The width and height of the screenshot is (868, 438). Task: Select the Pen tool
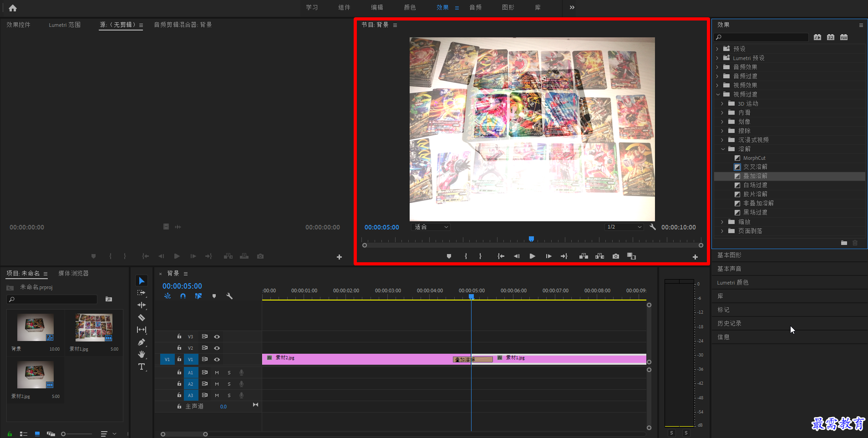click(x=142, y=342)
